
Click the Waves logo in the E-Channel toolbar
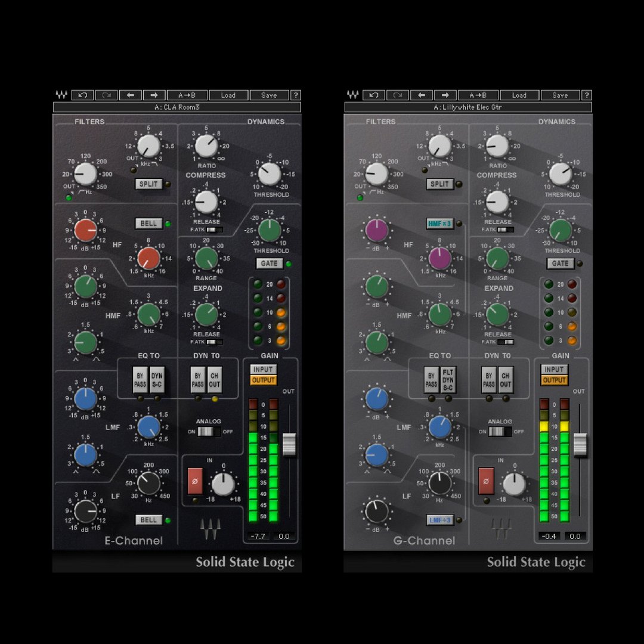point(61,95)
